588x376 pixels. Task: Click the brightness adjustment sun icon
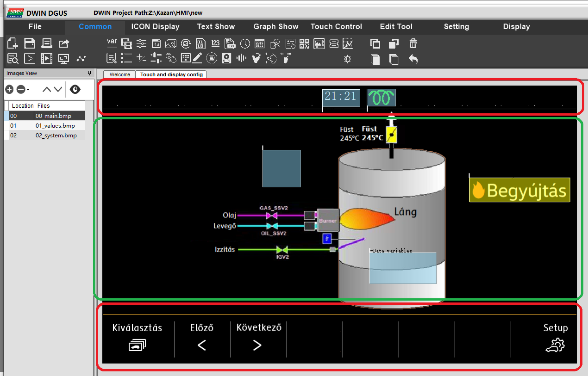click(x=347, y=59)
